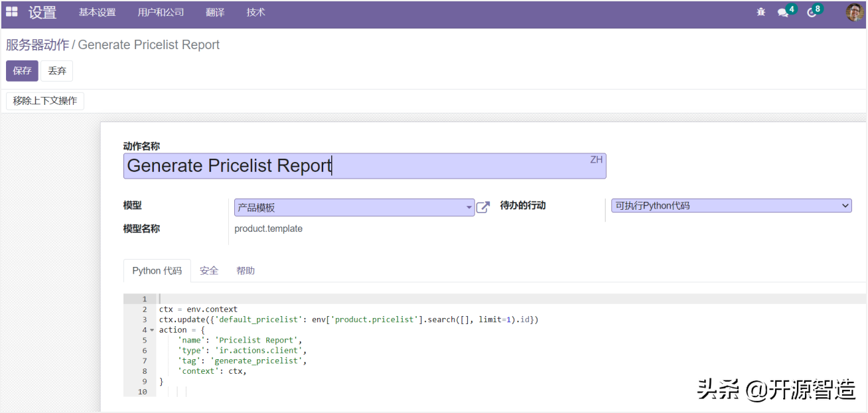868x413 pixels.
Task: Click 移除上下文操作 button
Action: [x=45, y=101]
